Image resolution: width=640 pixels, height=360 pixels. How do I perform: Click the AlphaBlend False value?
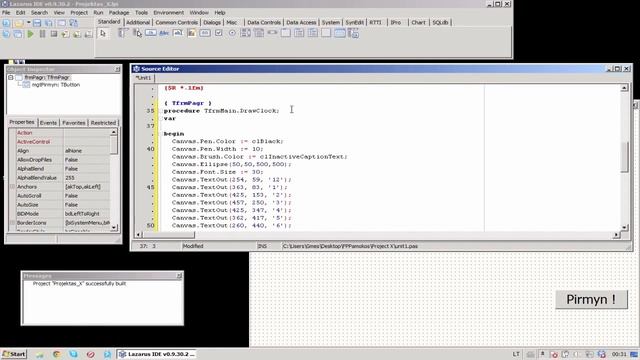[x=87, y=169]
